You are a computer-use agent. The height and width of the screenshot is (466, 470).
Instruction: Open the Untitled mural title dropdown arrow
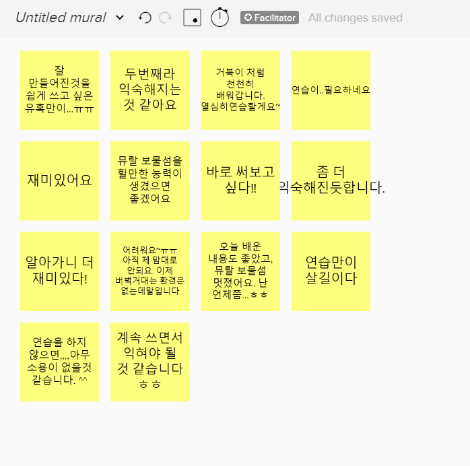pyautogui.click(x=120, y=18)
